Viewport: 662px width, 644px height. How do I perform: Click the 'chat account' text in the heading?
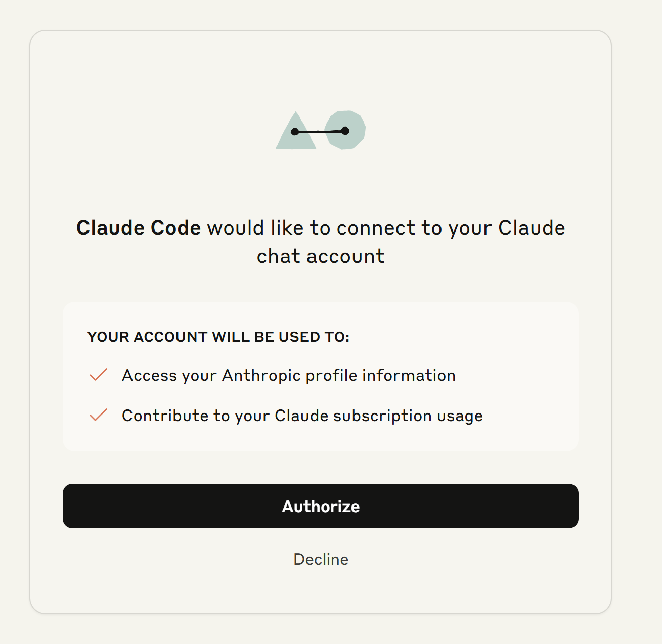(x=321, y=256)
